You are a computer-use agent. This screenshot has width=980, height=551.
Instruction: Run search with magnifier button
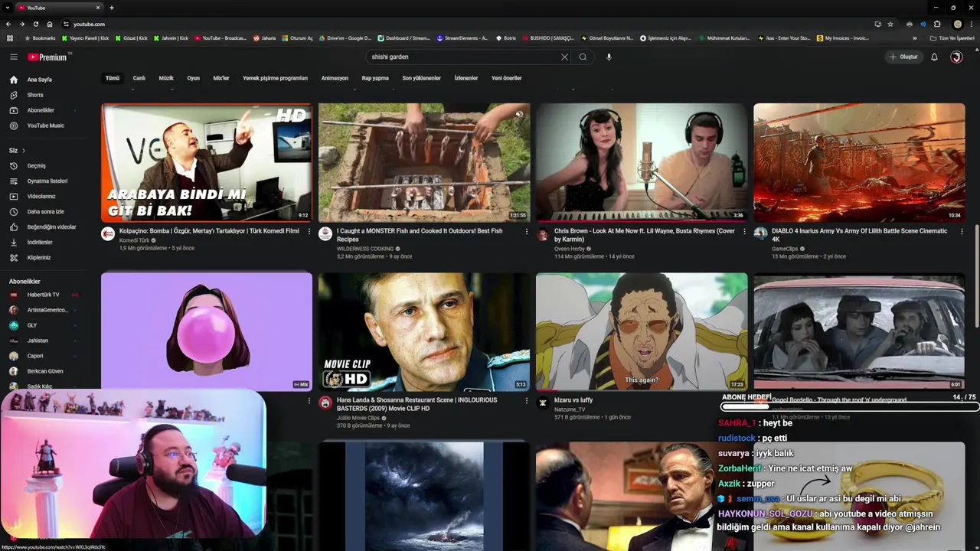coord(583,57)
